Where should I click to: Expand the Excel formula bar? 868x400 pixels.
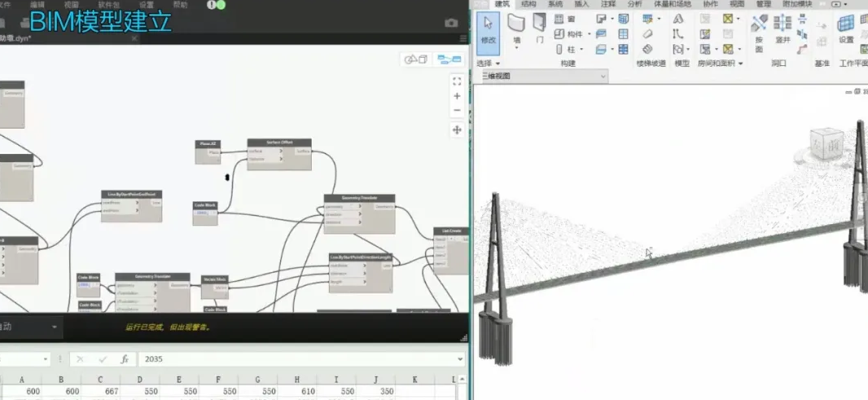point(461,359)
